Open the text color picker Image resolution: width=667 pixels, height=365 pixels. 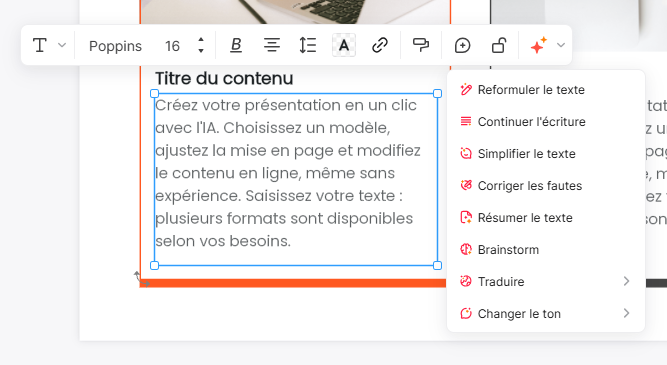[x=344, y=45]
